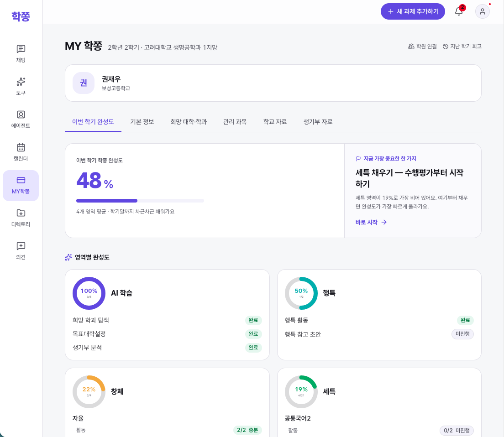
Task: Open the 채팅 sidebar icon
Action: tap(21, 54)
